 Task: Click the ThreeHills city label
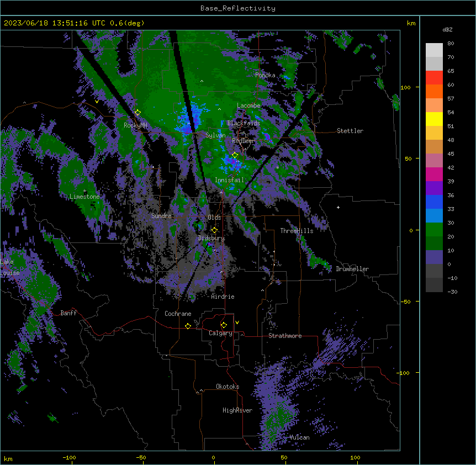point(297,231)
